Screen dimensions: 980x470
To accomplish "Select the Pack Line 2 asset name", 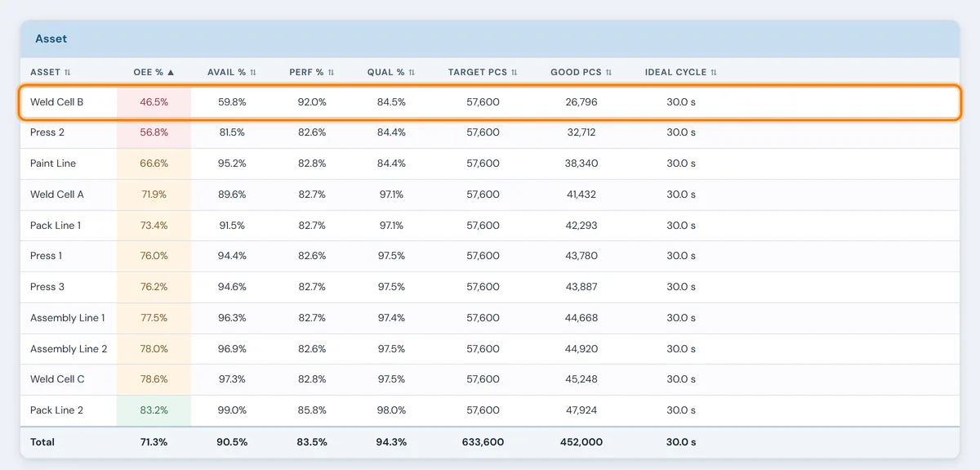I will click(56, 410).
